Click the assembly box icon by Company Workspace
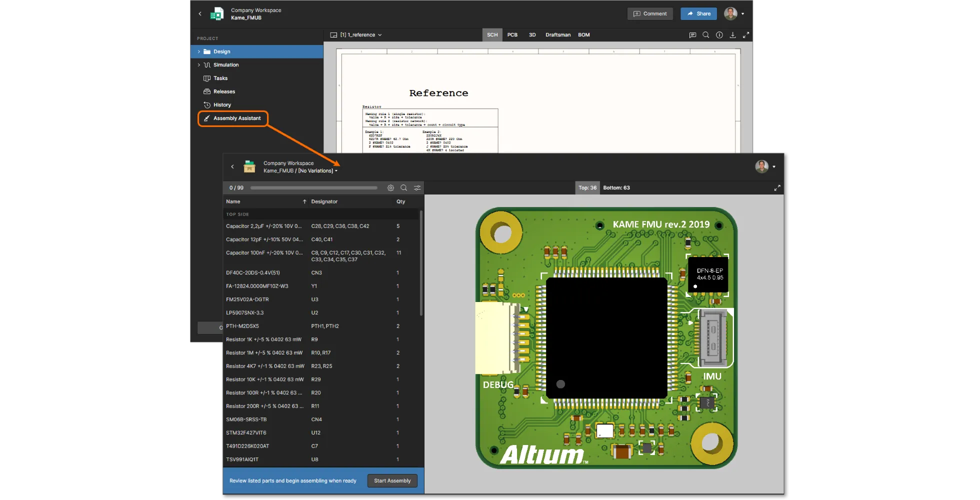 coord(249,166)
